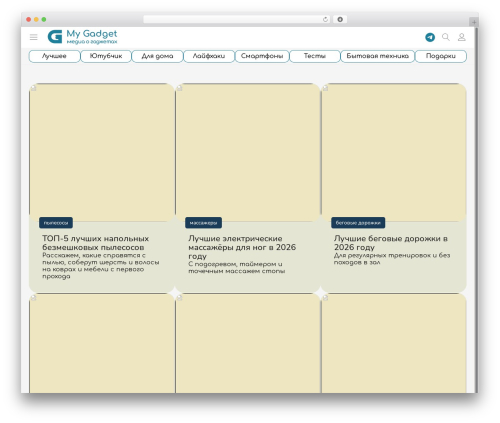Screen dimensions: 500x423
Task: Click description text about шерсть и волосы
Action: point(101,266)
